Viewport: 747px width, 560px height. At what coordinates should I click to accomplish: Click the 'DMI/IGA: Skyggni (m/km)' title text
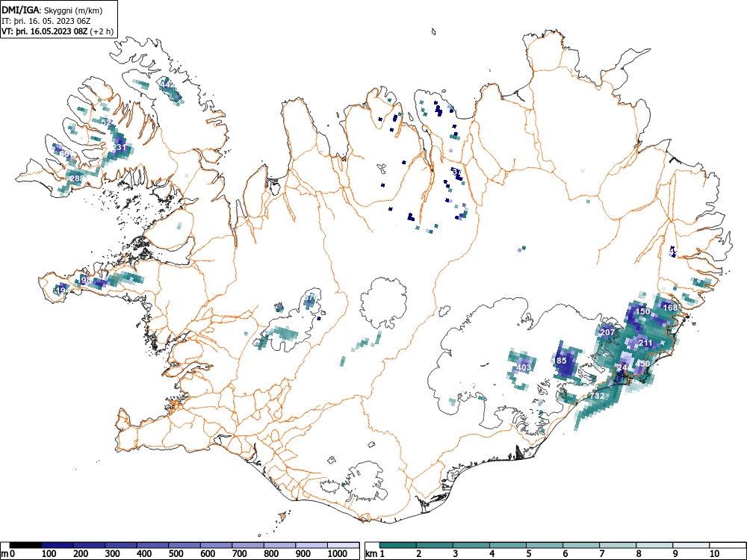click(x=52, y=10)
